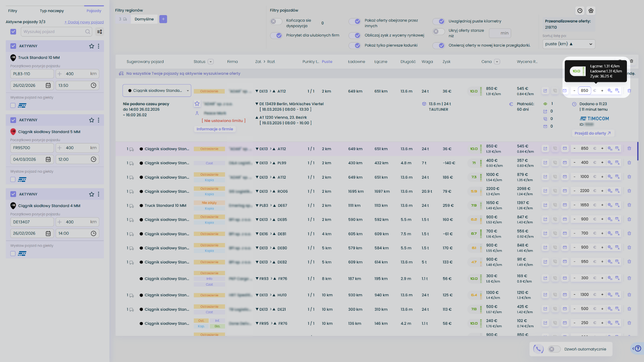The height and width of the screenshot is (362, 644).
Task: Enable Dzwoń automatycznie switch
Action: 554,349
